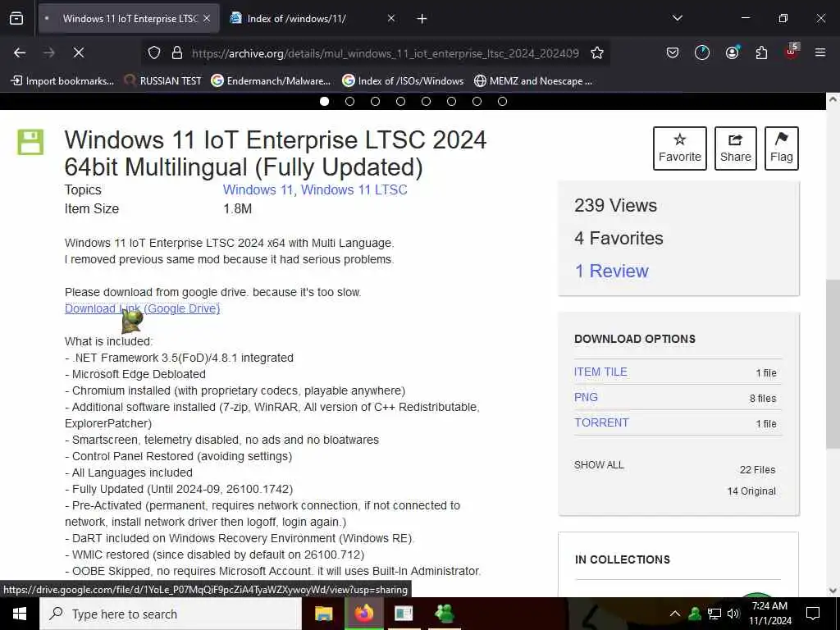
Task: Favorite this archive item
Action: pyautogui.click(x=680, y=148)
